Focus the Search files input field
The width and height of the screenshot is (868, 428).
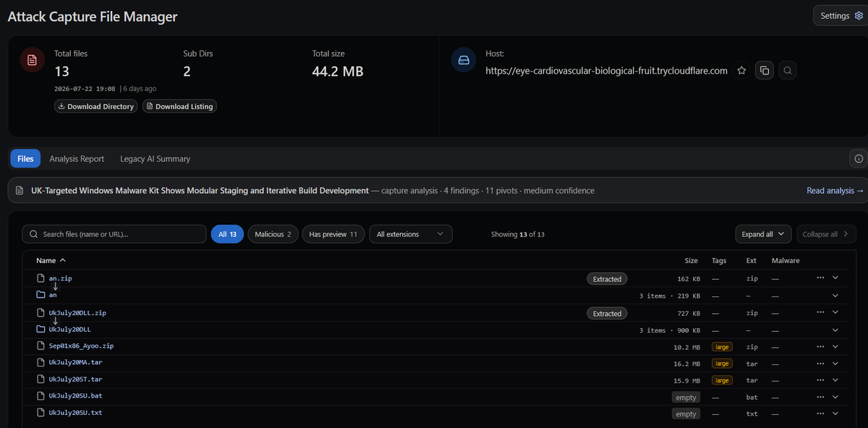[x=114, y=234]
